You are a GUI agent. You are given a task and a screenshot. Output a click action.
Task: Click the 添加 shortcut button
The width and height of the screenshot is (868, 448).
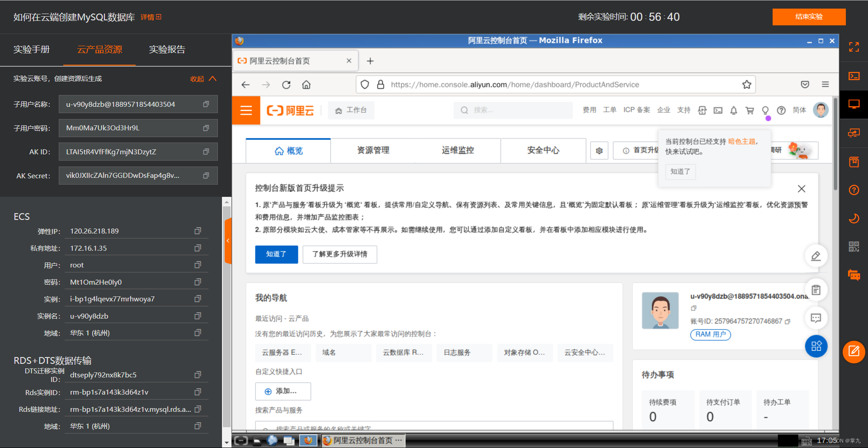coord(283,391)
